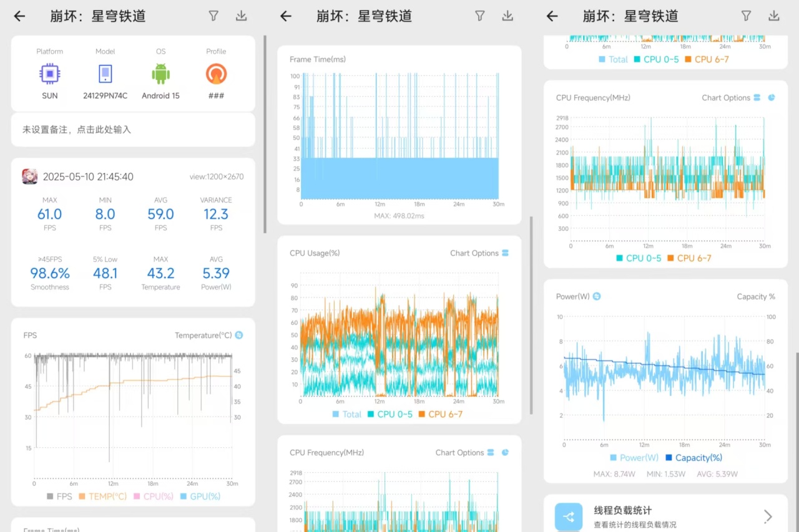Tap the AVG FPS value 59.0
The width and height of the screenshot is (799, 532).
160,215
